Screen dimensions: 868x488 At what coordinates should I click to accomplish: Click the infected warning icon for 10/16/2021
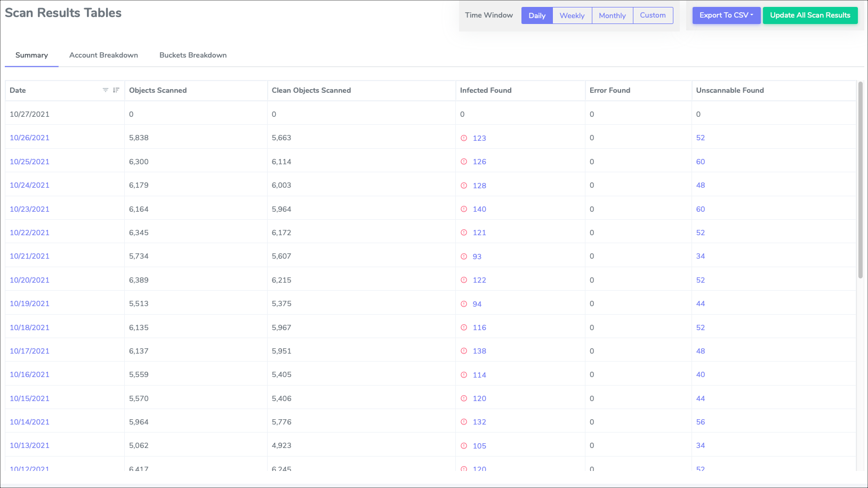point(464,375)
